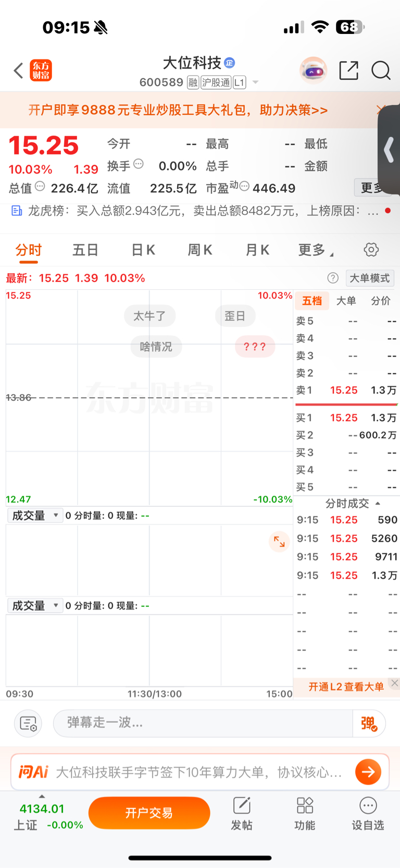This screenshot has width=400, height=868.
Task: Open the first 成交量 indicator dropdown
Action: tap(35, 516)
